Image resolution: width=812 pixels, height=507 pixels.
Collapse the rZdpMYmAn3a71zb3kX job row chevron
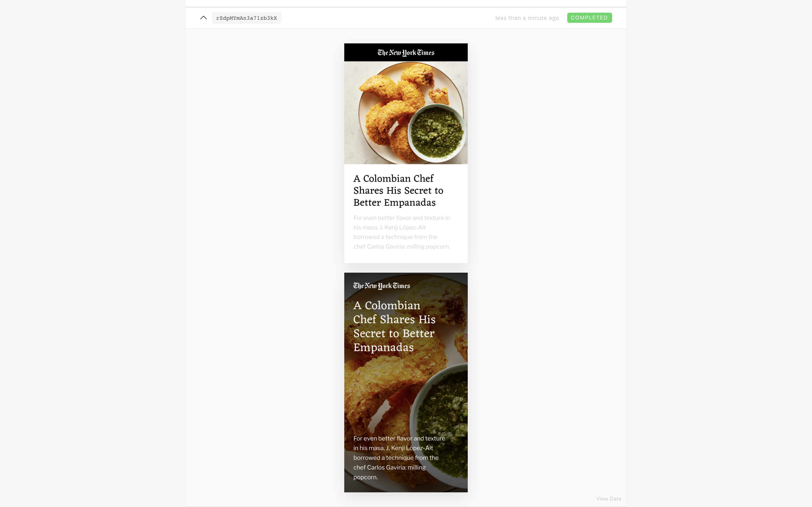pos(203,18)
